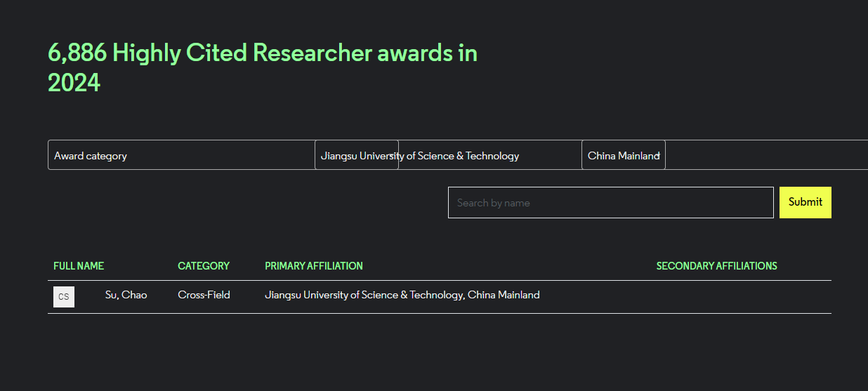The image size is (868, 391).
Task: Click the CATEGORY column header
Action: point(204,266)
